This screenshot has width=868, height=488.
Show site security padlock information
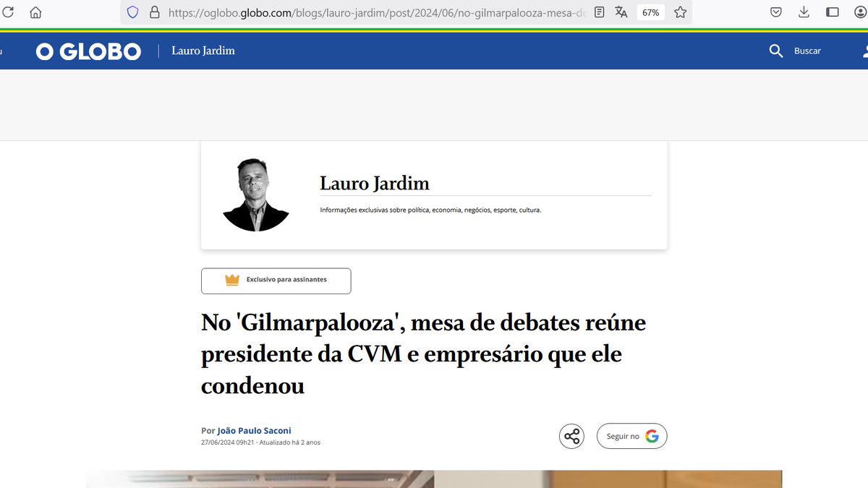click(154, 12)
